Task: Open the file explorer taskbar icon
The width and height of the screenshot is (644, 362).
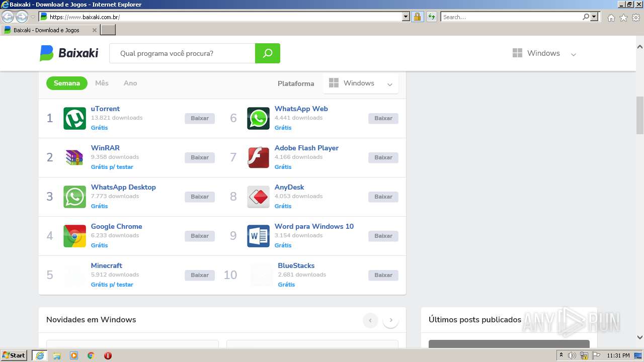Action: click(x=57, y=355)
